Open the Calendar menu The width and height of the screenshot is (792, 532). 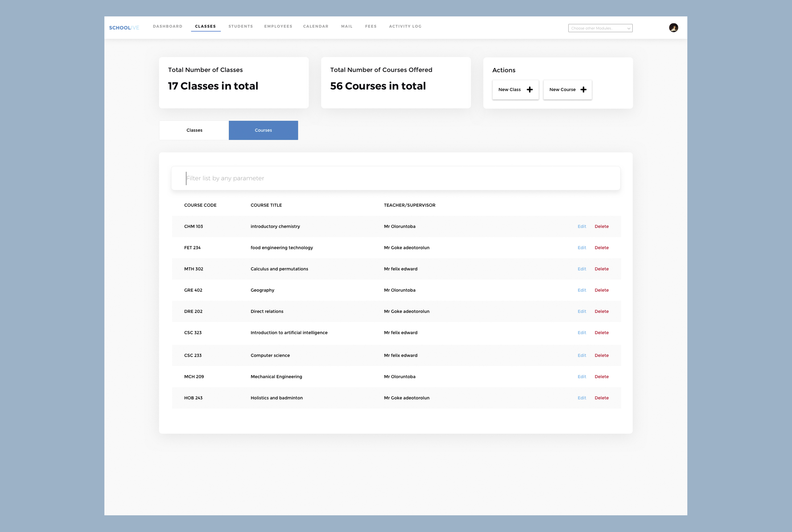[316, 27]
